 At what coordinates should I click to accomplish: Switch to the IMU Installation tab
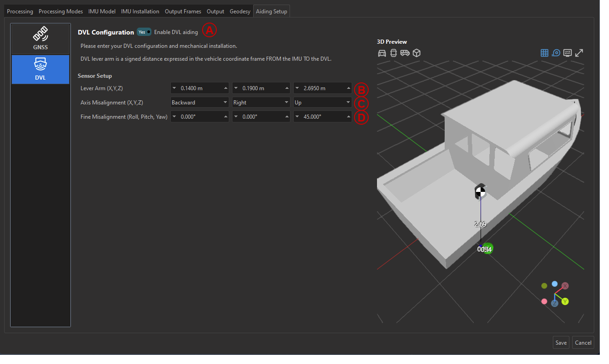tap(140, 12)
